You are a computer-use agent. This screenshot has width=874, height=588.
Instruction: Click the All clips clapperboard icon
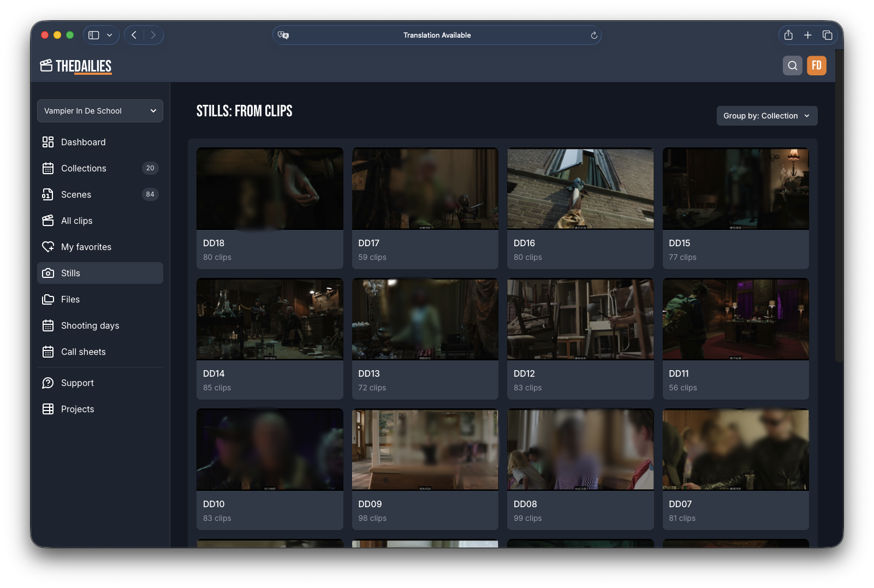click(x=48, y=221)
